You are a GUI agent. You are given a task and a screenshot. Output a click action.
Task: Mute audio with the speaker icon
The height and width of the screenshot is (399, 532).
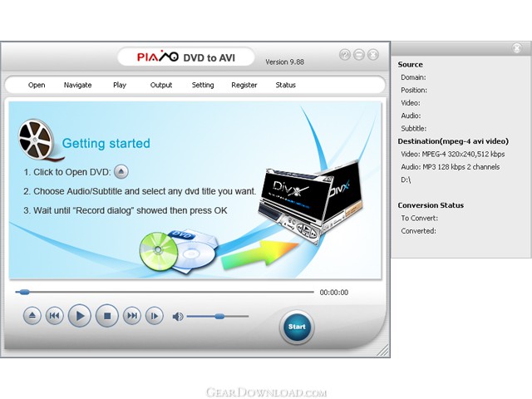178,317
